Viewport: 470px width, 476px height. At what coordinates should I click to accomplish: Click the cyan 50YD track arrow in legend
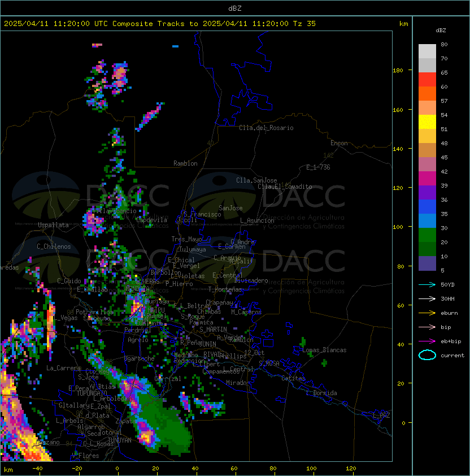pos(427,285)
